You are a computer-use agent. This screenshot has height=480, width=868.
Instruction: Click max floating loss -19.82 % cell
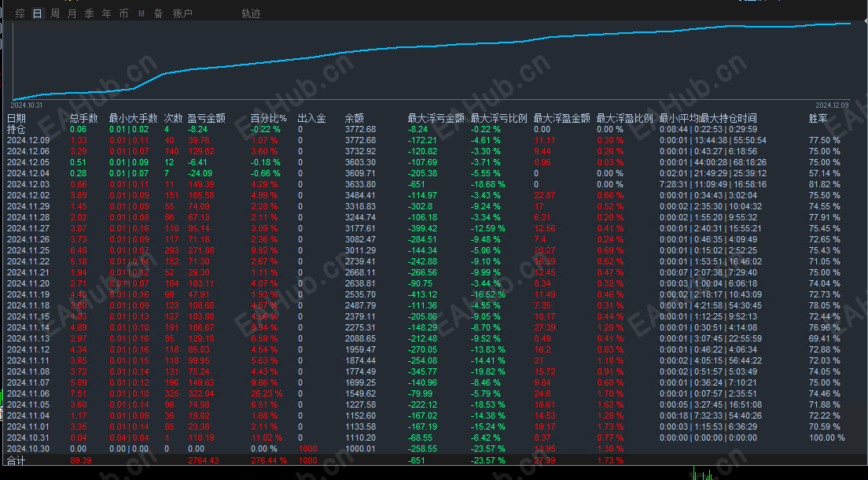pos(487,372)
